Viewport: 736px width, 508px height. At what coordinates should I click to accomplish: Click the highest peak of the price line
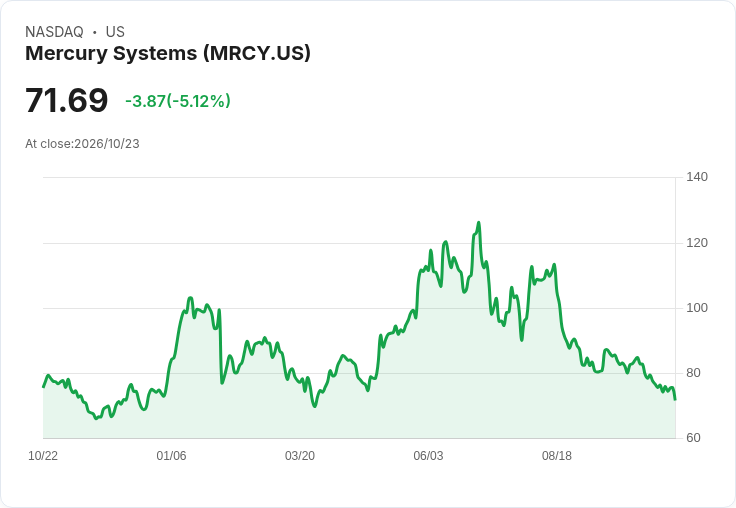coord(478,223)
